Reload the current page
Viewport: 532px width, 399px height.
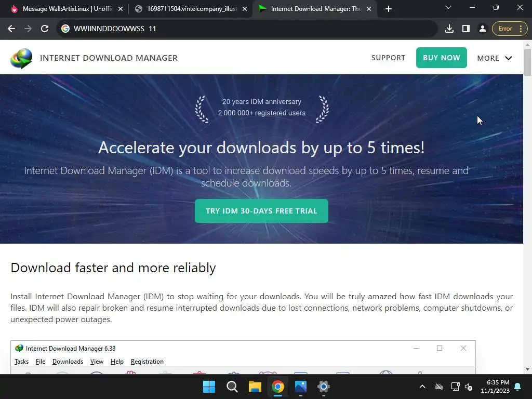pyautogui.click(x=45, y=29)
